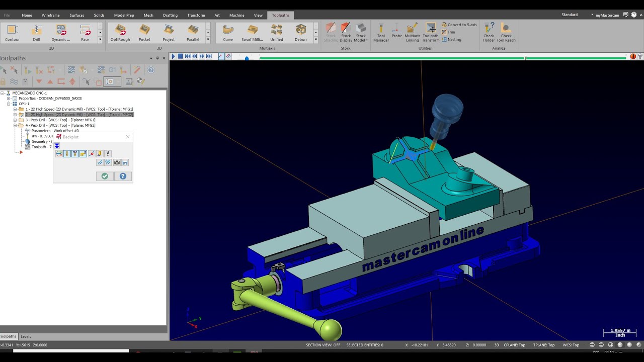
Task: Play the backplot simulation
Action: click(x=173, y=56)
